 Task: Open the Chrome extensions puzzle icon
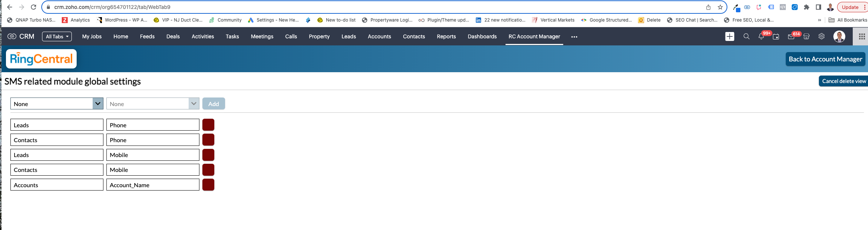click(807, 7)
